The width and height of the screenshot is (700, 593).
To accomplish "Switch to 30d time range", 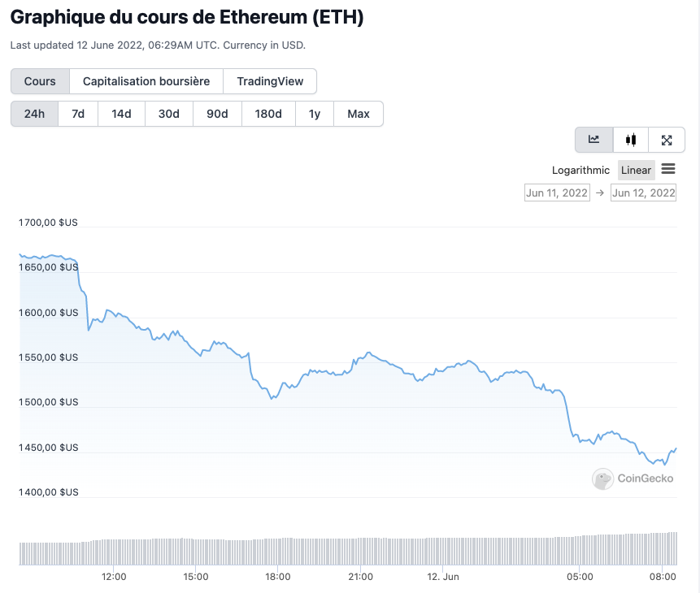I will 169,114.
